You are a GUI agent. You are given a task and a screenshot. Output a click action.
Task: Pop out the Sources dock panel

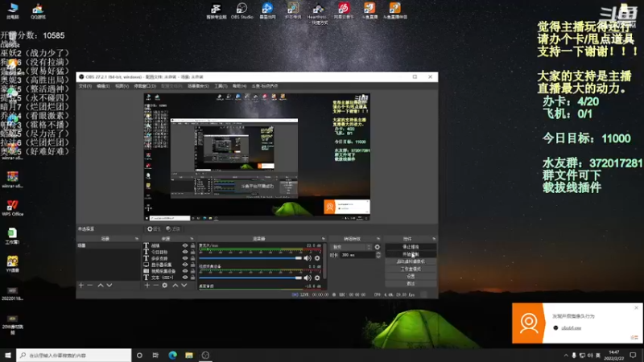point(192,238)
